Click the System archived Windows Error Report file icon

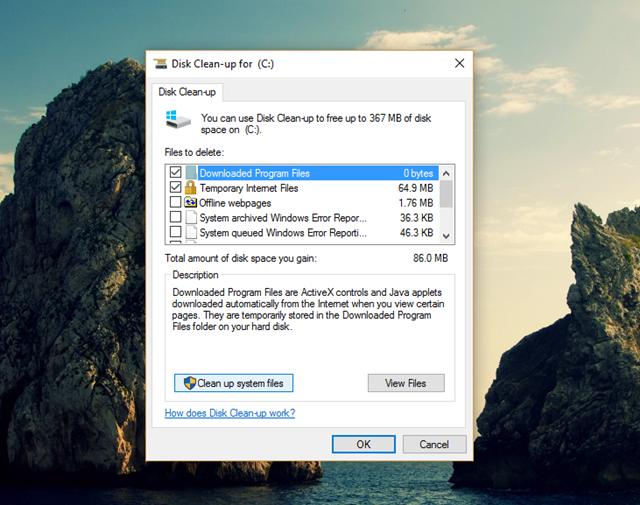pos(191,218)
